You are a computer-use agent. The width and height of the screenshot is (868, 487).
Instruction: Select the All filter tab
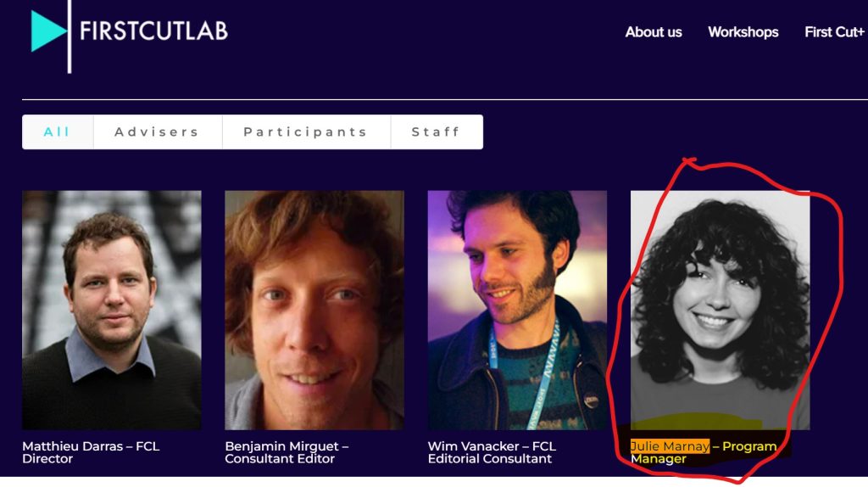(x=57, y=132)
